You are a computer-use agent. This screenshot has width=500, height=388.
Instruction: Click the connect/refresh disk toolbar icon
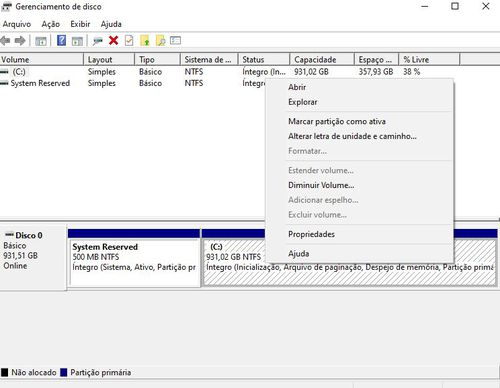pos(98,41)
